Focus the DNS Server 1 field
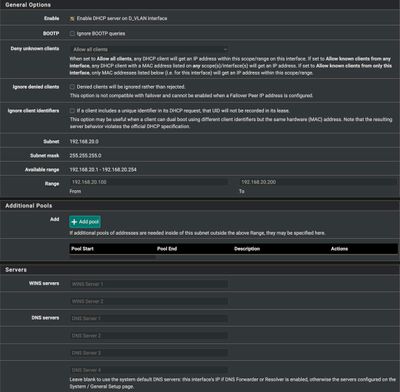Viewport: 400px width, 392px height. tap(149, 318)
